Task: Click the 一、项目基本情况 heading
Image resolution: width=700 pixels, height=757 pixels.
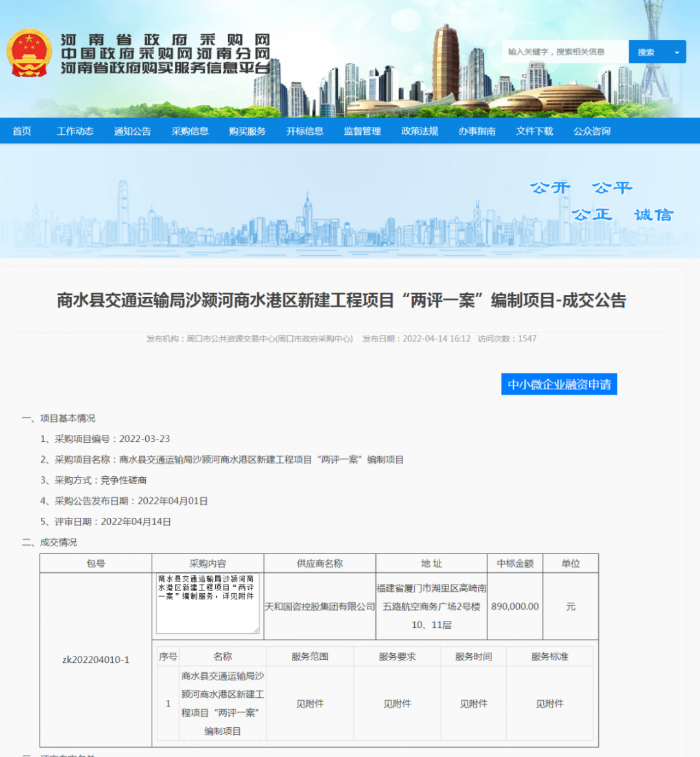Action: (58, 418)
